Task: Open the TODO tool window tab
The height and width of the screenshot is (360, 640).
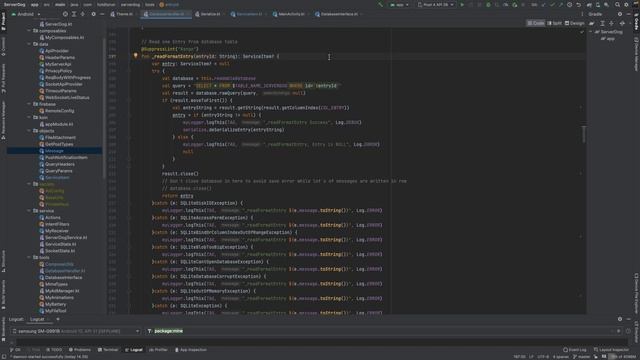Action: [x=54, y=350]
